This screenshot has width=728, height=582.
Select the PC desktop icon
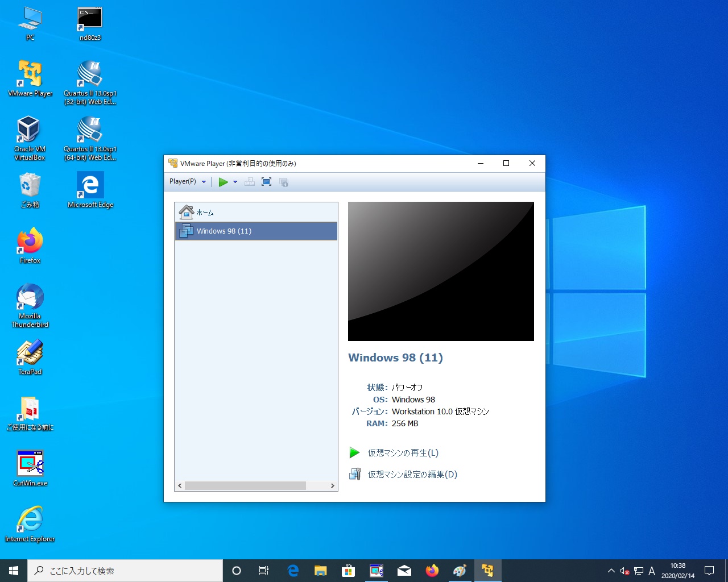pos(30,24)
